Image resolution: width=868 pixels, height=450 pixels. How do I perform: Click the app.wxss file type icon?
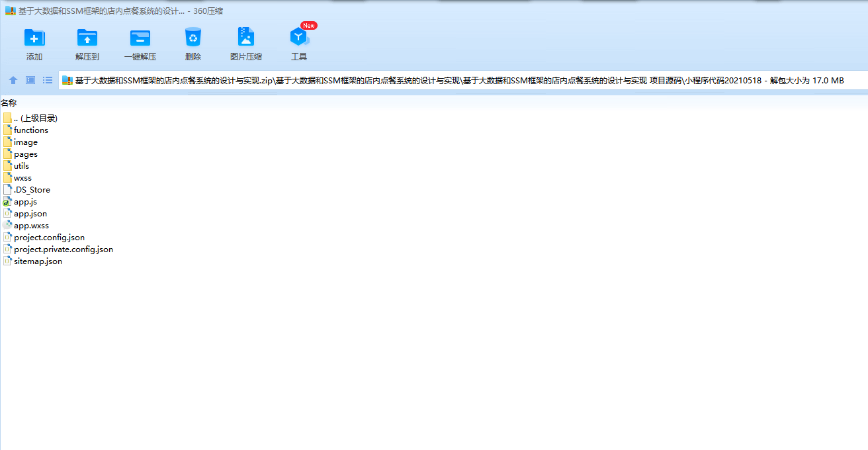click(x=7, y=225)
